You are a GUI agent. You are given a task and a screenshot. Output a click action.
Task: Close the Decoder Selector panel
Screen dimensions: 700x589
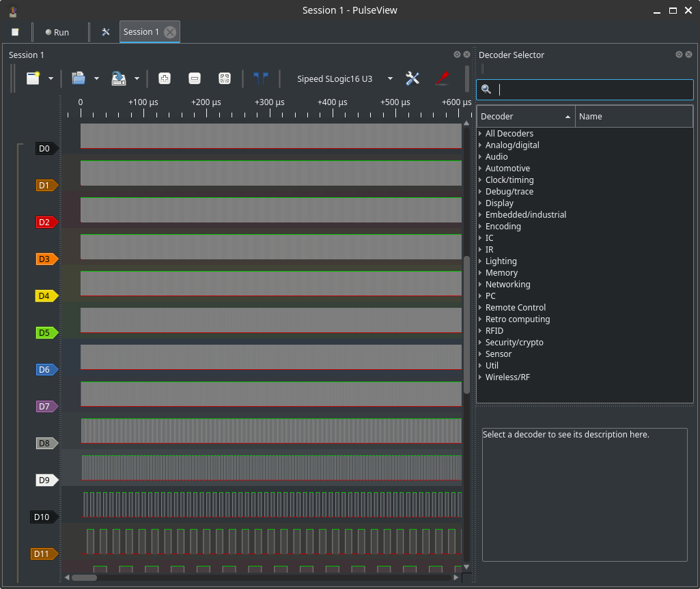(690, 55)
